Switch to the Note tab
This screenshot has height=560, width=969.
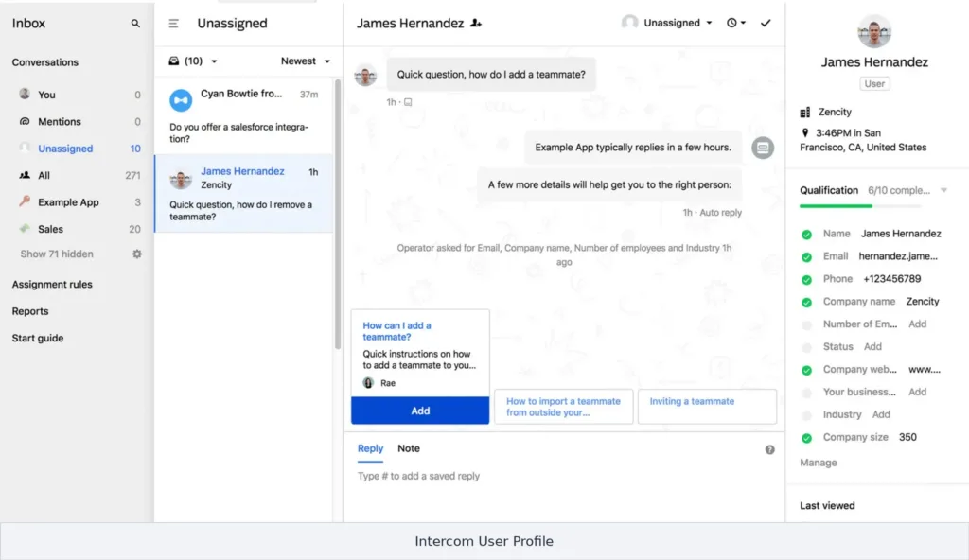(x=409, y=448)
